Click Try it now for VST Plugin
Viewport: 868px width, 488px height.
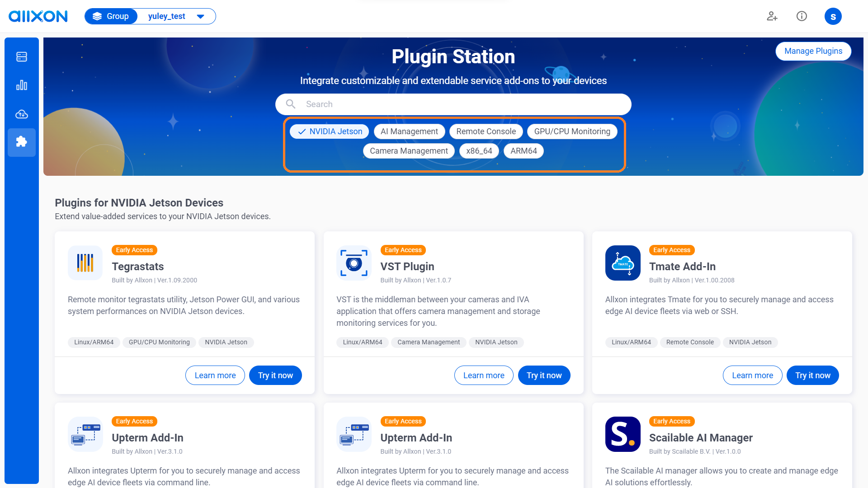point(544,375)
